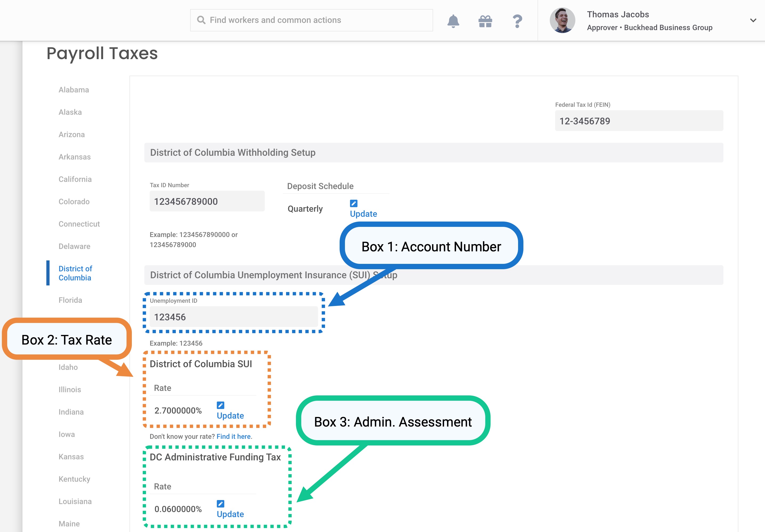The width and height of the screenshot is (765, 532).
Task: Select Alabama from the sidebar
Action: click(74, 90)
